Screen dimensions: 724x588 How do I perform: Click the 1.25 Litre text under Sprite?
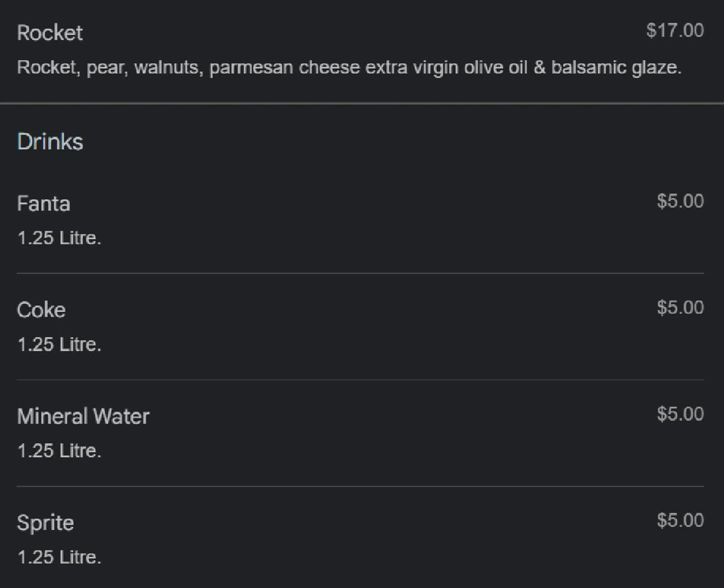pyautogui.click(x=59, y=557)
